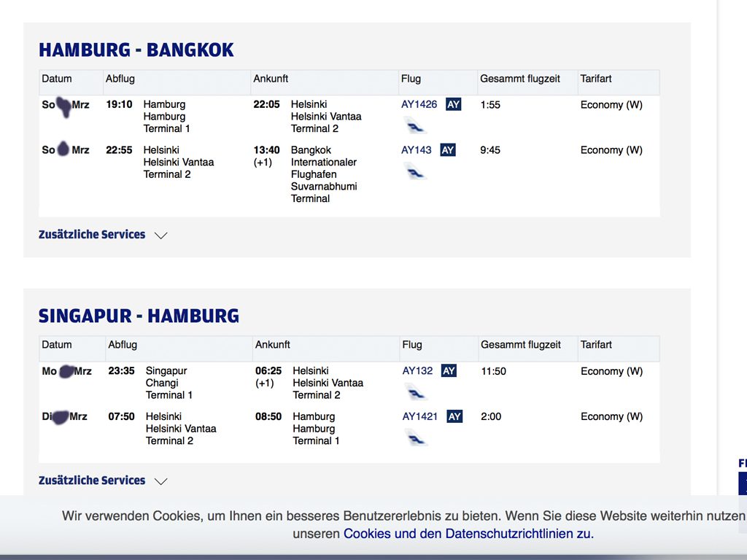Click the Finnair logo under flight AY132

416,393
